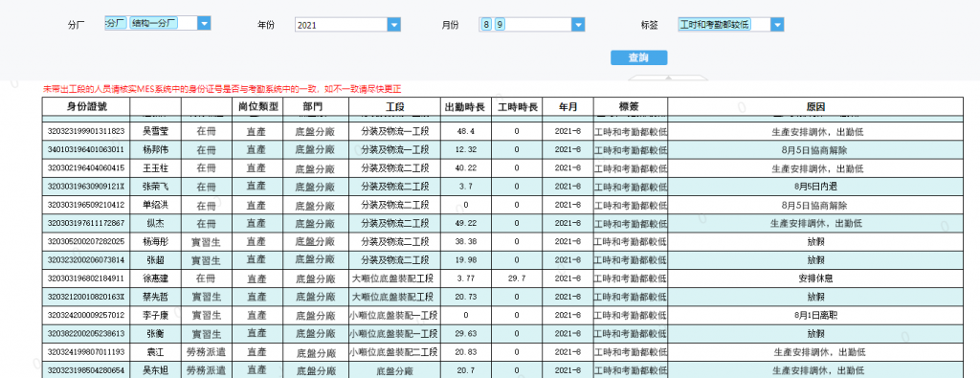This screenshot has width=980, height=378.
Task: Click the 工时和考勤都较低 tag
Action: point(714,24)
